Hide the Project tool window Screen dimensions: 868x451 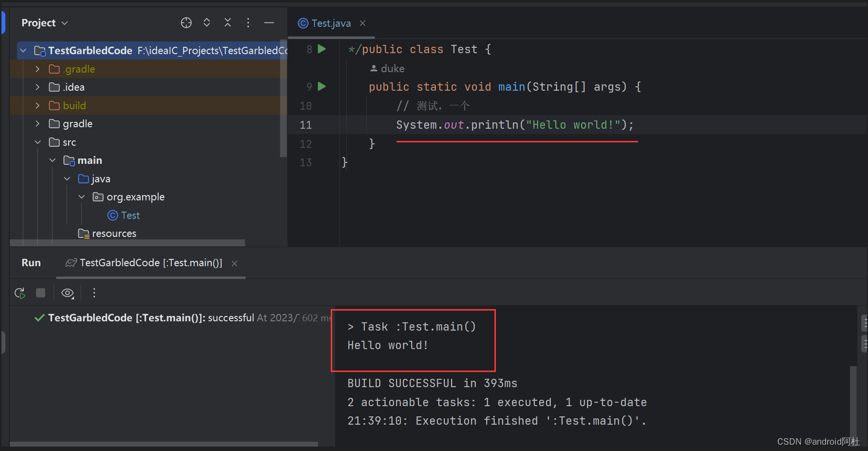(269, 23)
